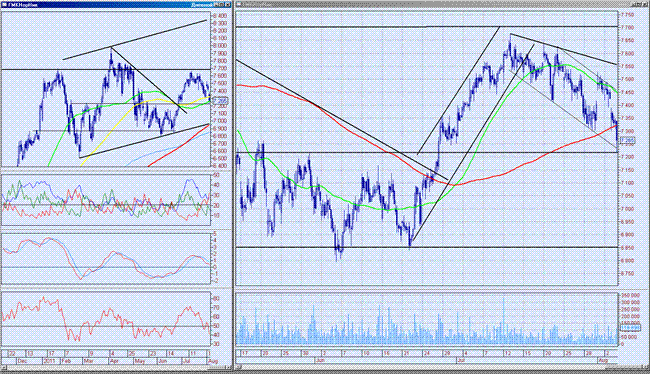Click the Dec month marker on left timeline

point(22,361)
